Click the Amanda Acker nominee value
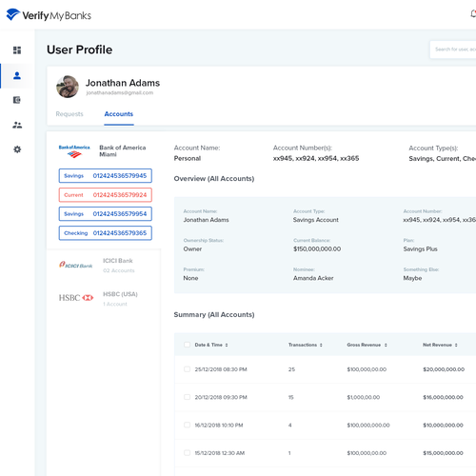476x476 pixels. [313, 278]
